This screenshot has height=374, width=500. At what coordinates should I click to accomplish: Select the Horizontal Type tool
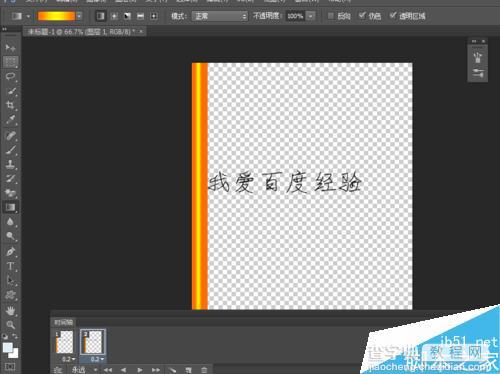(x=10, y=266)
